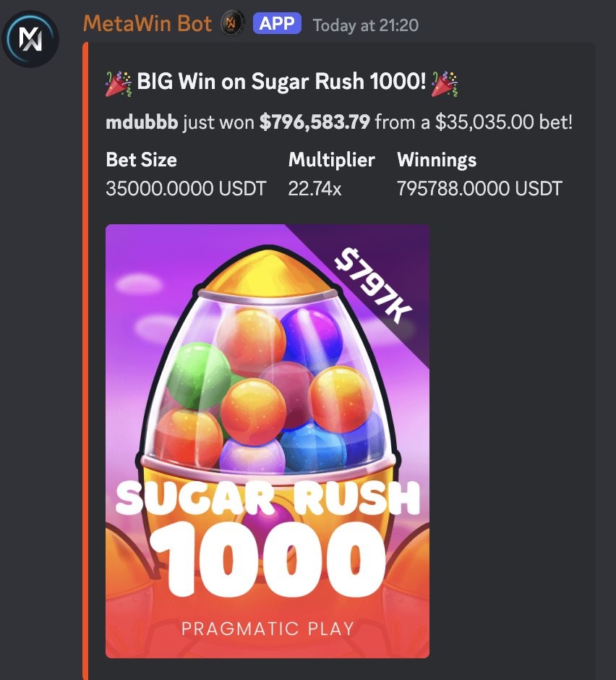The width and height of the screenshot is (616, 680).
Task: Click the role badge icon beside bot name
Action: (x=232, y=23)
